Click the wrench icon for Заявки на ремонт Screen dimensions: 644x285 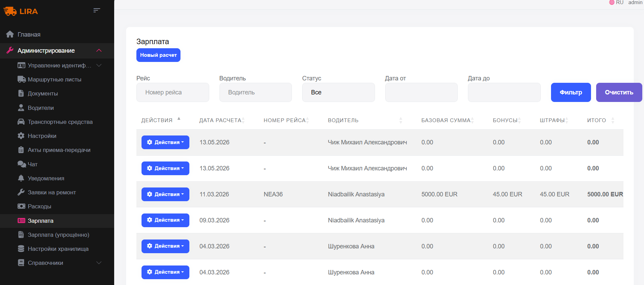click(21, 192)
